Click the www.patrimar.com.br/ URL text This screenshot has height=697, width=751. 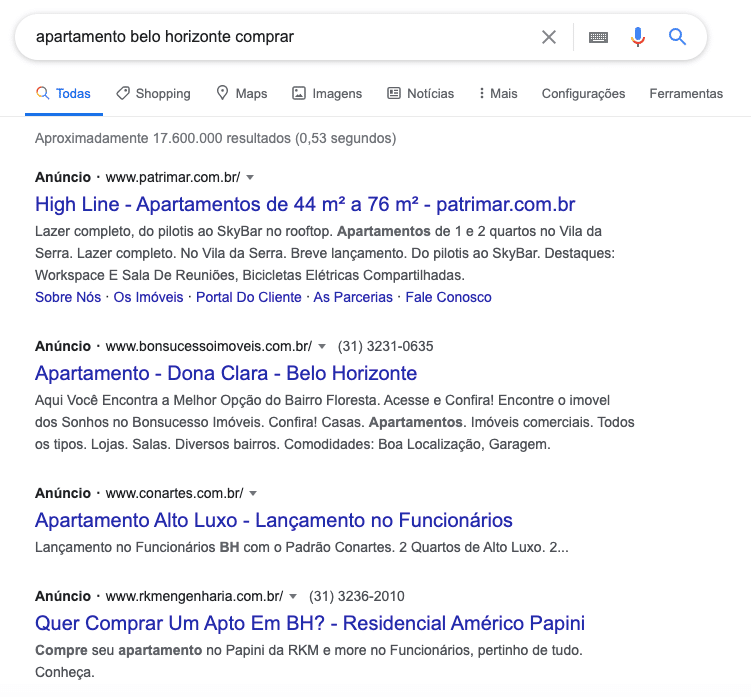[x=173, y=177]
